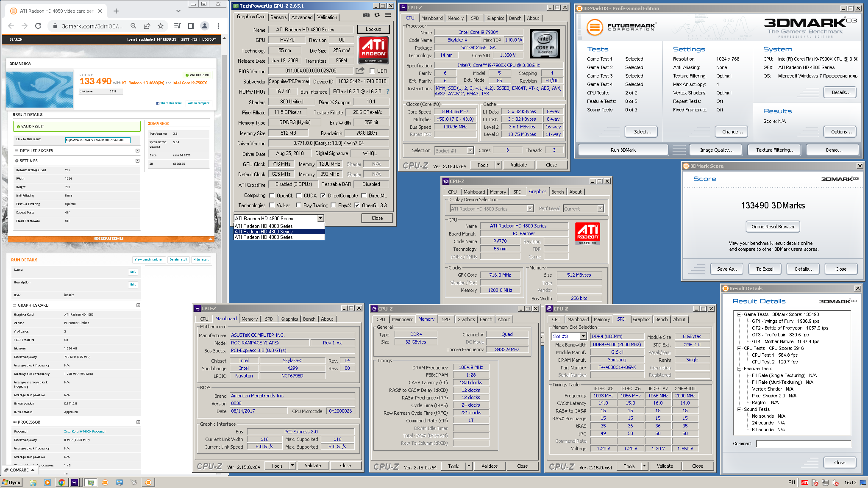Viewport: 868px width, 488px height.
Task: Open Chrome three-dot menu
Action: click(x=218, y=26)
